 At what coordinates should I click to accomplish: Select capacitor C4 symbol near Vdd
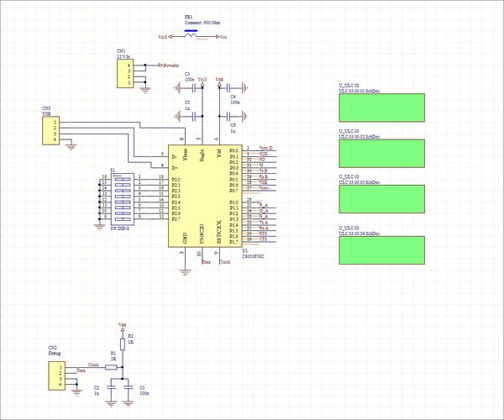click(x=228, y=87)
